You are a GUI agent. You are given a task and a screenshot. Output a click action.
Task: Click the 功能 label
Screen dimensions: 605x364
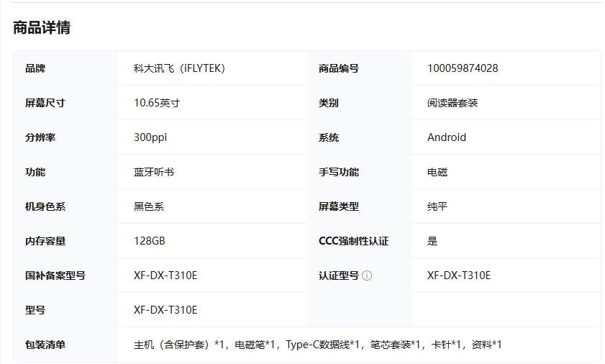(35, 172)
